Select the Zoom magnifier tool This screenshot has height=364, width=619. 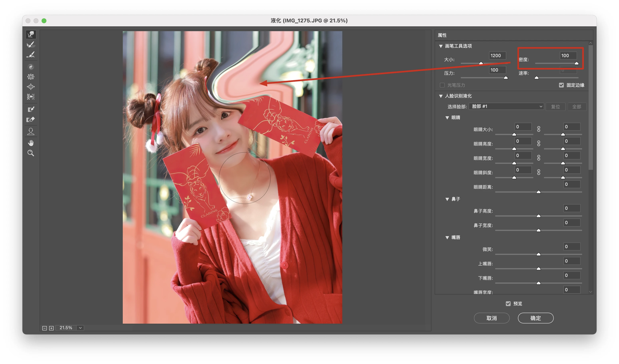pos(31,153)
